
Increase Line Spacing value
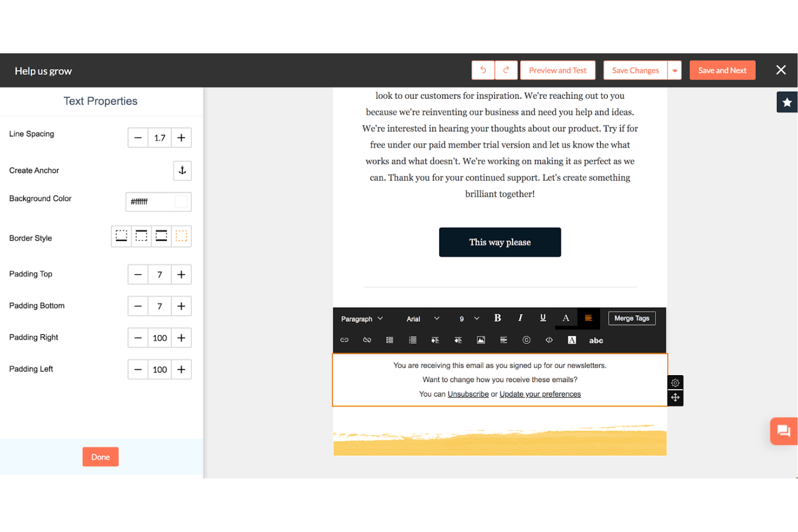(x=182, y=138)
